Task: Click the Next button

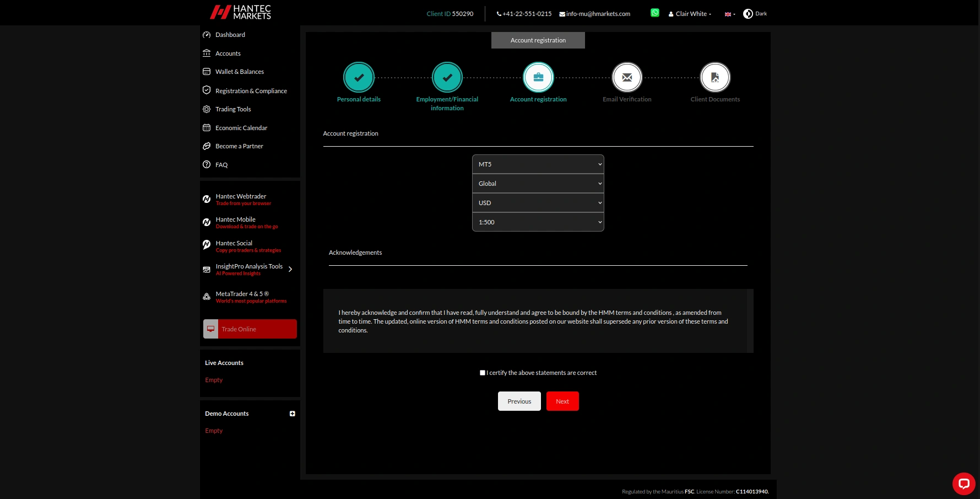Action: (x=562, y=401)
